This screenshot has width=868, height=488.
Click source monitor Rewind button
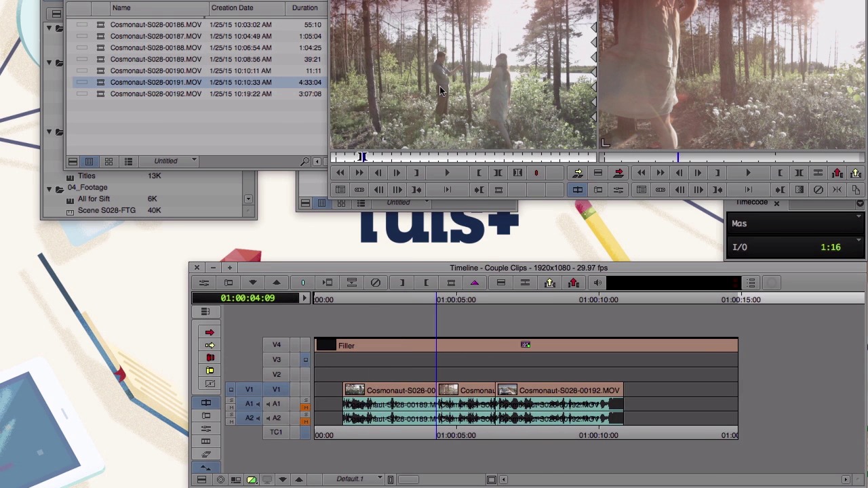pyautogui.click(x=340, y=174)
